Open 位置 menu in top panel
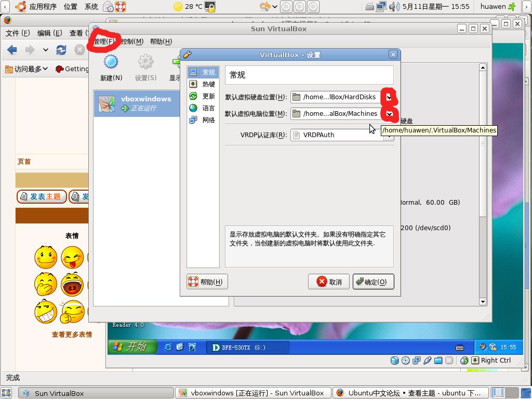Viewport: 532px width, 399px height. click(71, 6)
